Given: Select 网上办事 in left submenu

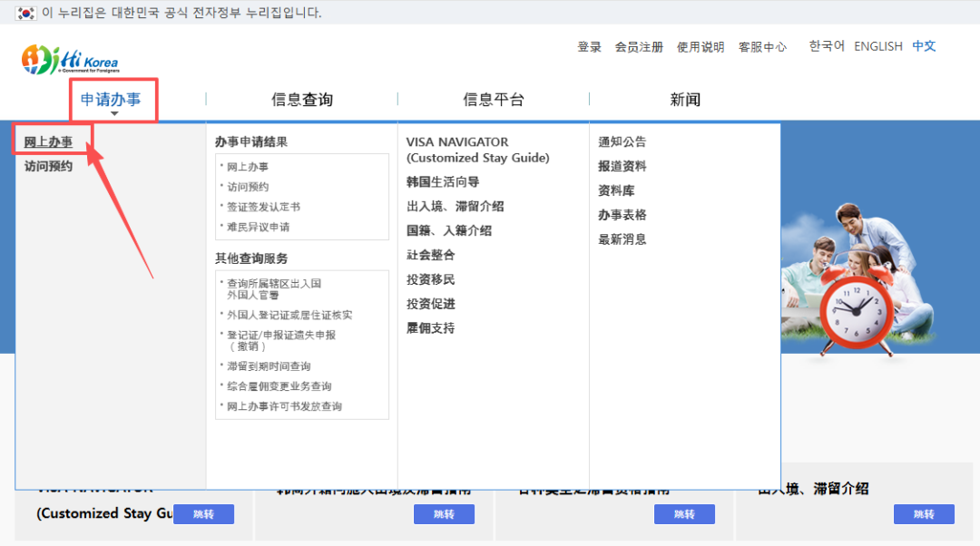Looking at the screenshot, I should click(48, 141).
